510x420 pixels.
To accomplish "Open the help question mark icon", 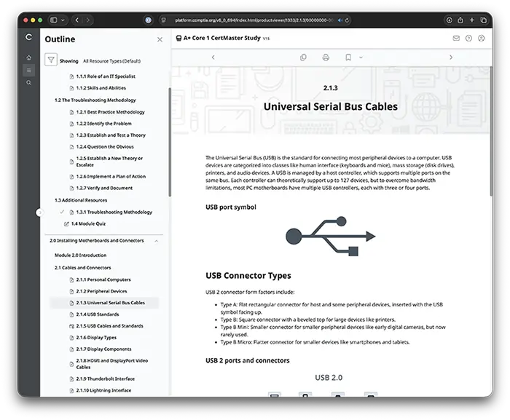I will [468, 38].
